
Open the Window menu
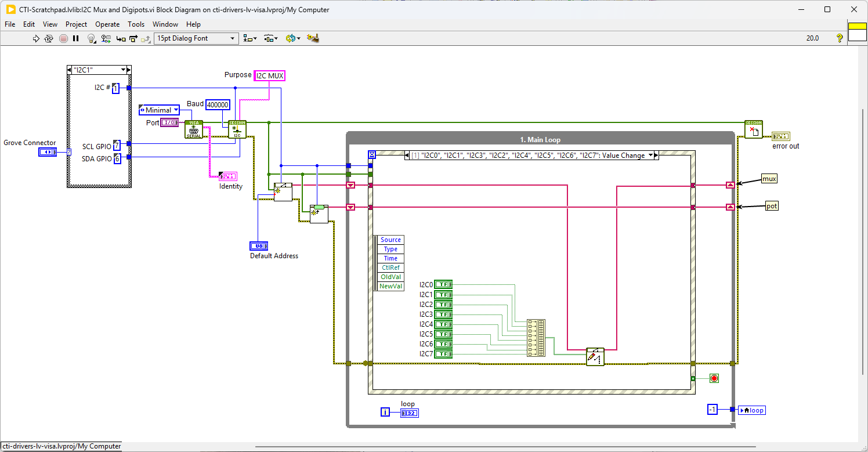click(165, 24)
